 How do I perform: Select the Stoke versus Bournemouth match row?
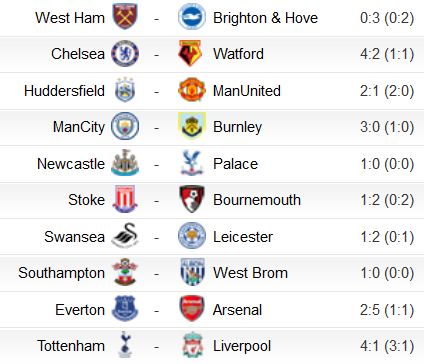tap(212, 200)
